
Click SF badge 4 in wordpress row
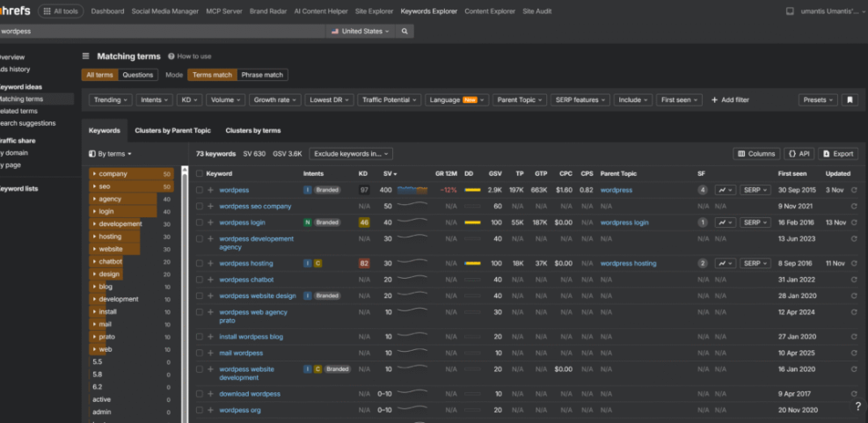coord(703,190)
